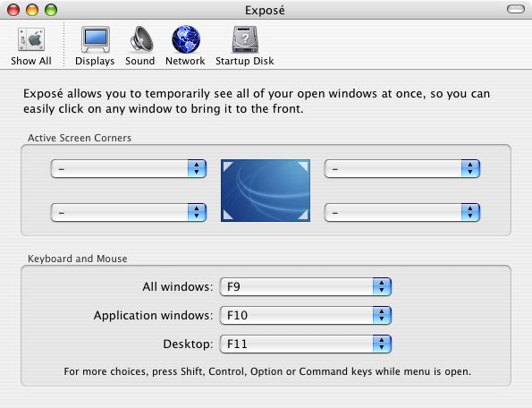Click the toolbar toggle pill button in the title bar
Screen dimensions: 532x408
(516, 10)
